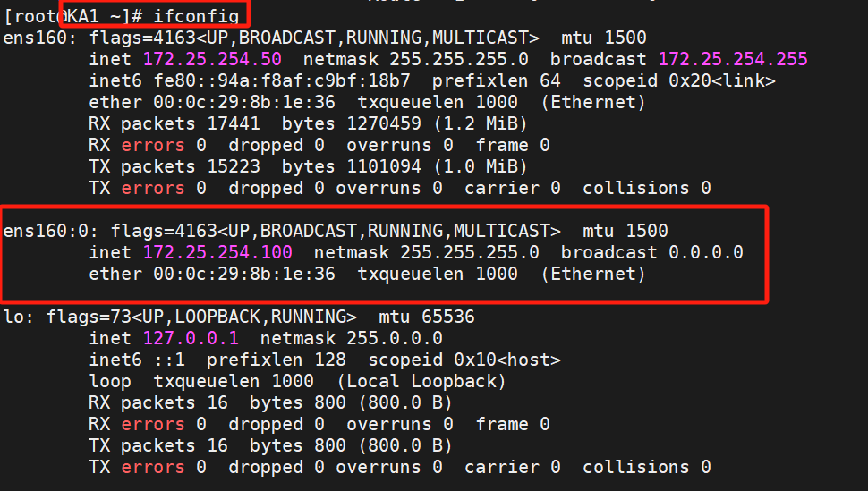Click ens160 TX collisions 0 text
The width and height of the screenshot is (868, 491).
coord(647,188)
